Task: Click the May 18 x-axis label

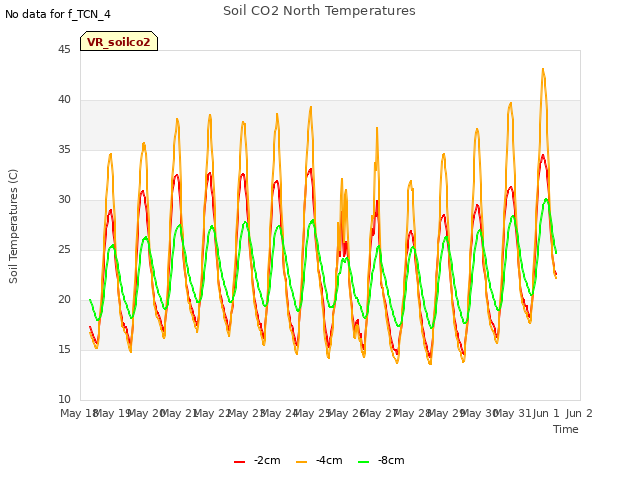Action: pos(79,413)
